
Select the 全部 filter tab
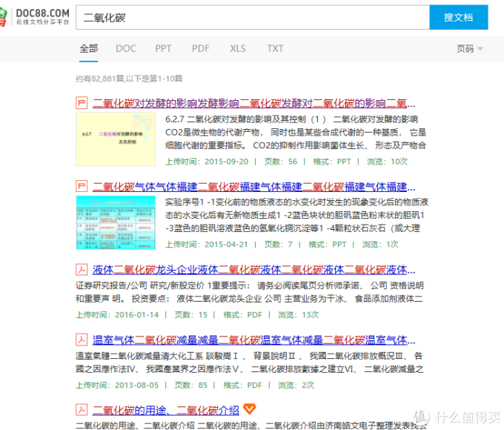(88, 49)
